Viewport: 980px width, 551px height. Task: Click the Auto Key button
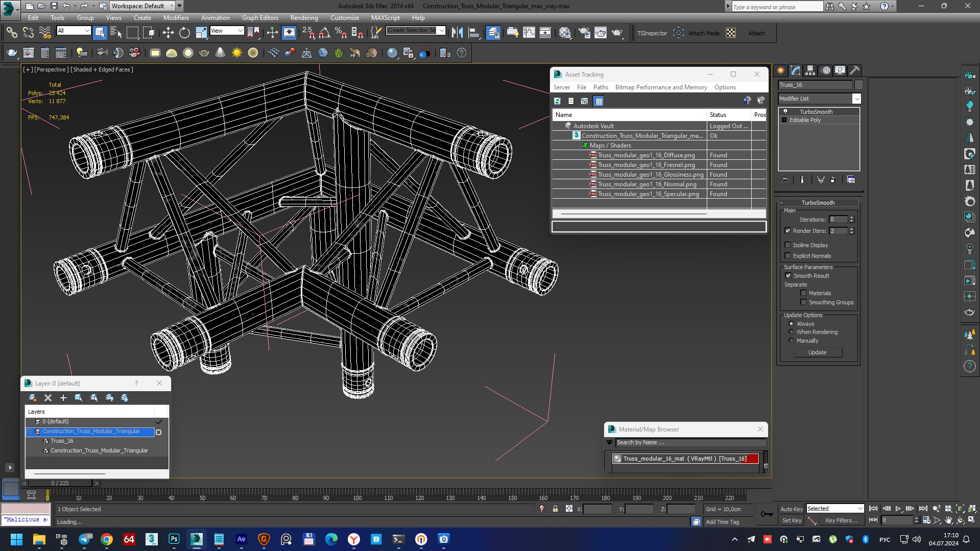[791, 509]
